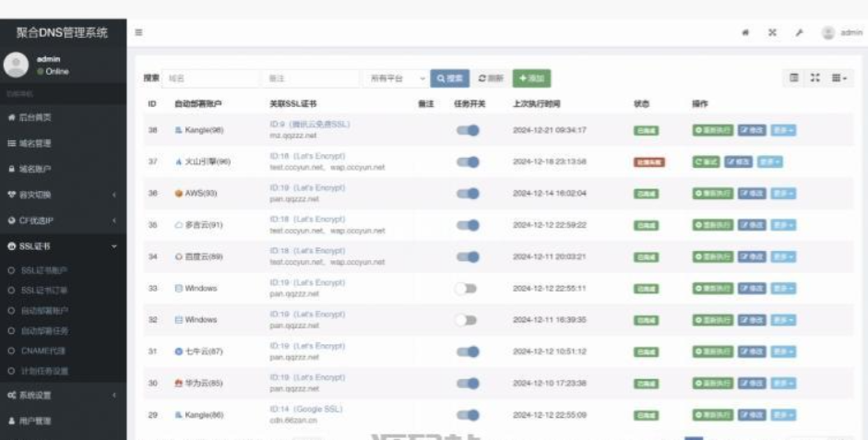Select CNAME代理 submenu item
This screenshot has width=868, height=440.
pos(63,351)
